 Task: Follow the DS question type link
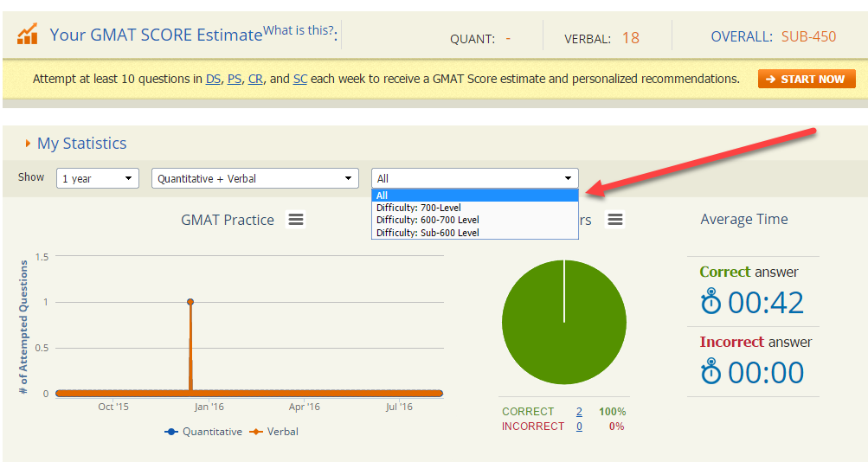213,79
